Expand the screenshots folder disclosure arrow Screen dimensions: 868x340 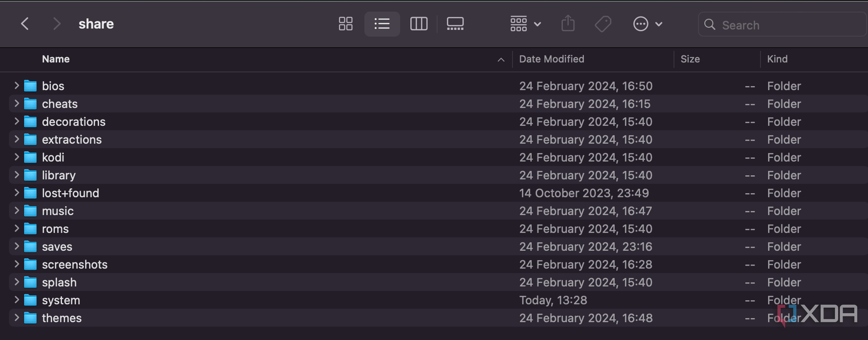tap(17, 264)
